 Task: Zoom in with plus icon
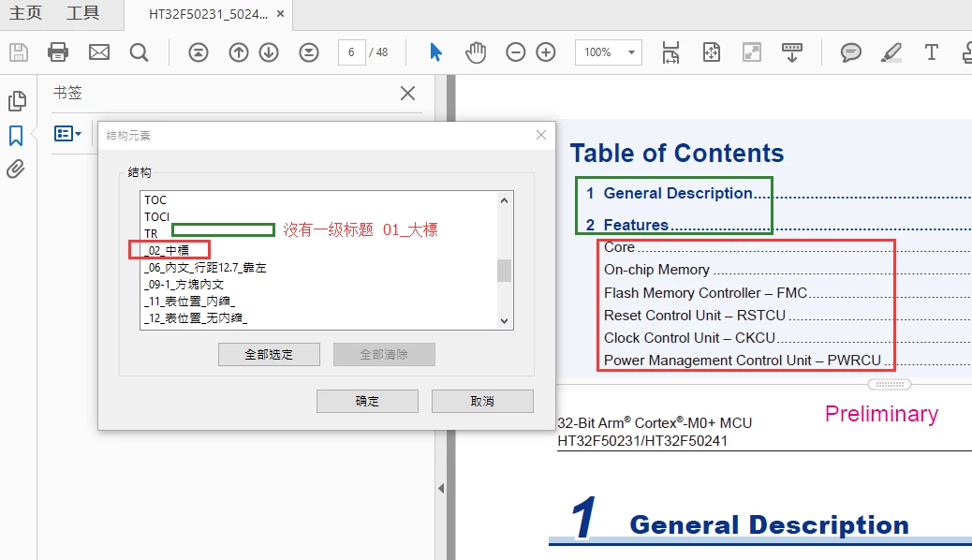546,52
